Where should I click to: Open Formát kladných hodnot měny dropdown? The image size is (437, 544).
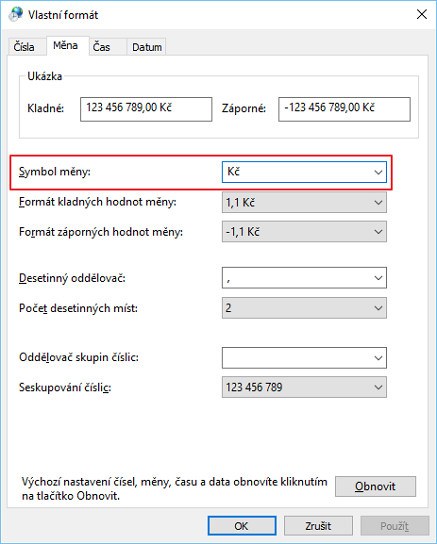304,202
